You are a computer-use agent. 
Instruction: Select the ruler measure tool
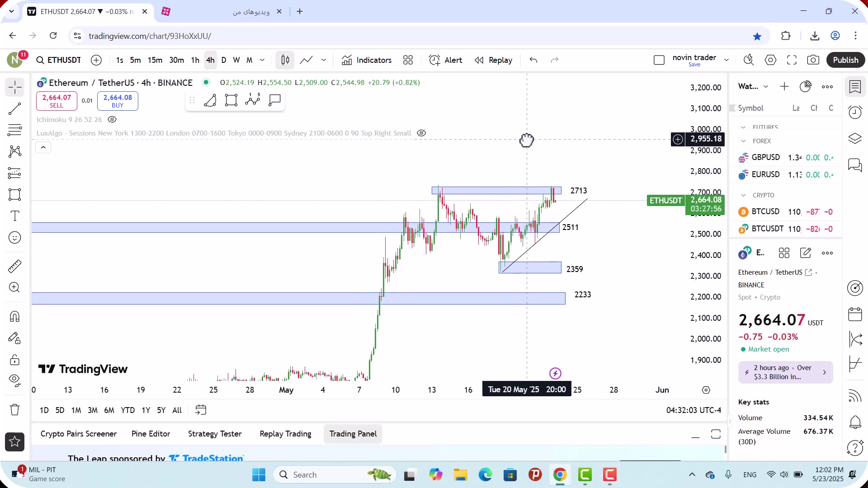point(15,266)
